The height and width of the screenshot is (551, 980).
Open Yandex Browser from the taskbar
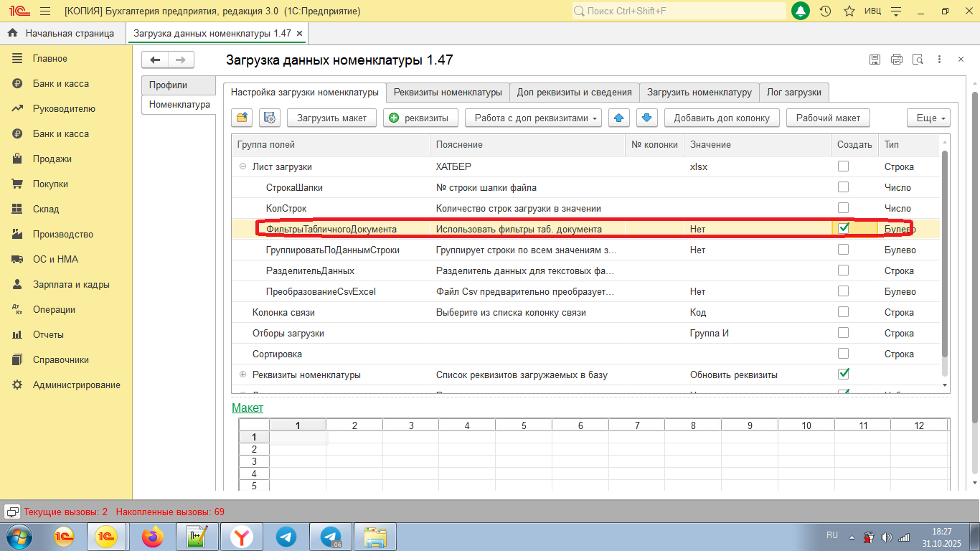[242, 537]
